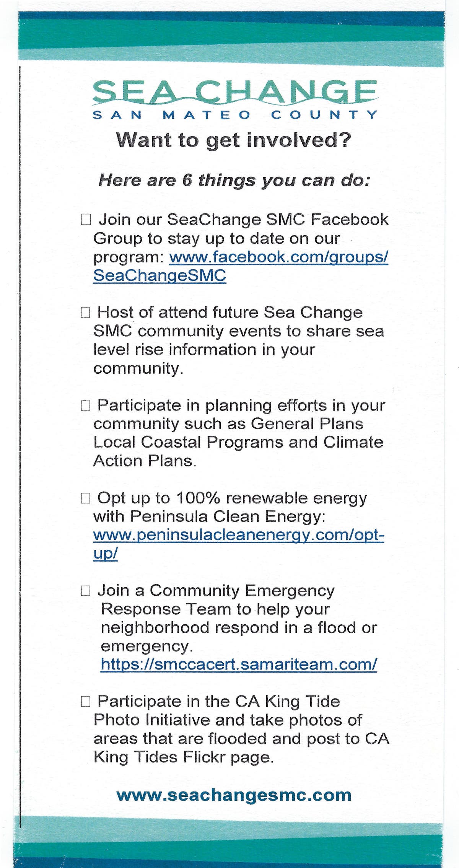Click the "Local Coastal Programs and Climate" text line
Image resolution: width=459 pixels, height=868 pixels.
(238, 442)
